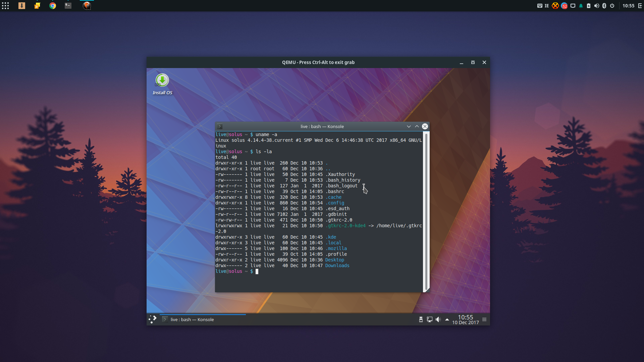Screen dimensions: 644x362
Task: Open the applications grid menu in the top panel
Action: click(5, 6)
